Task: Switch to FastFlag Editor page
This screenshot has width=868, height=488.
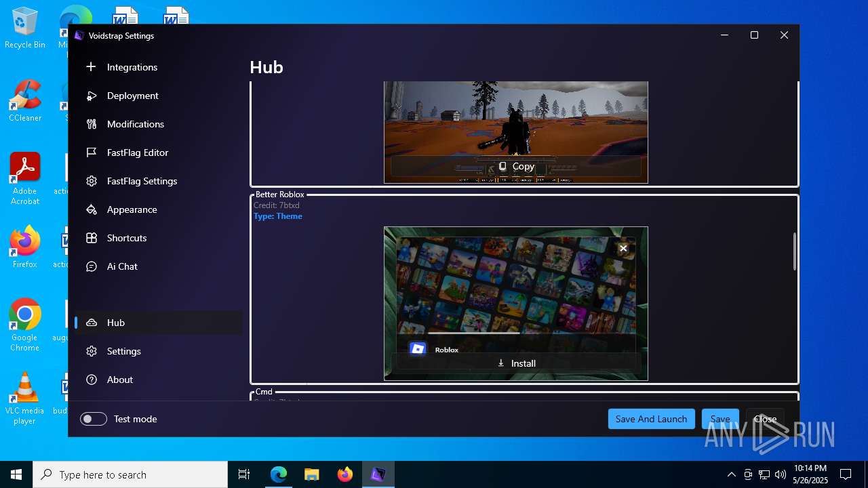Action: click(159, 152)
